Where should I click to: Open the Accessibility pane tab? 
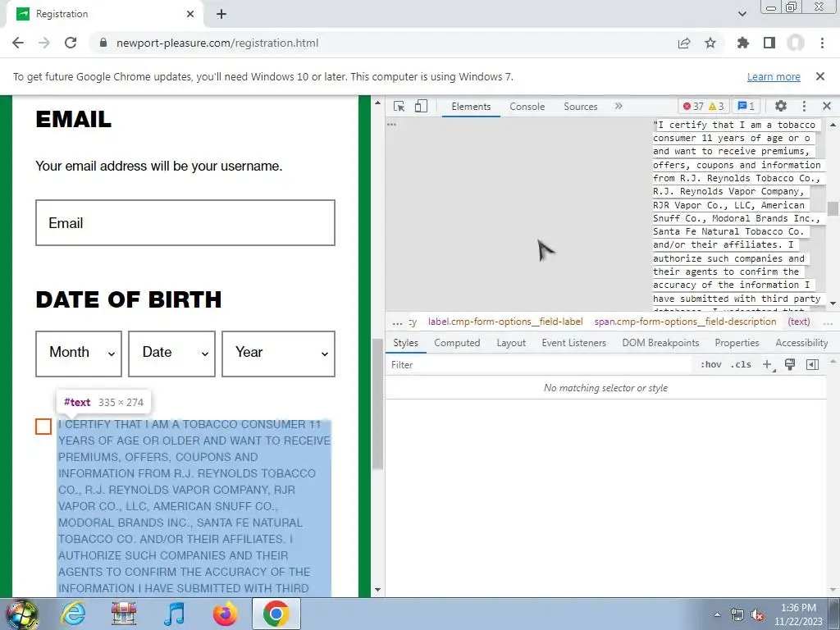click(x=801, y=343)
